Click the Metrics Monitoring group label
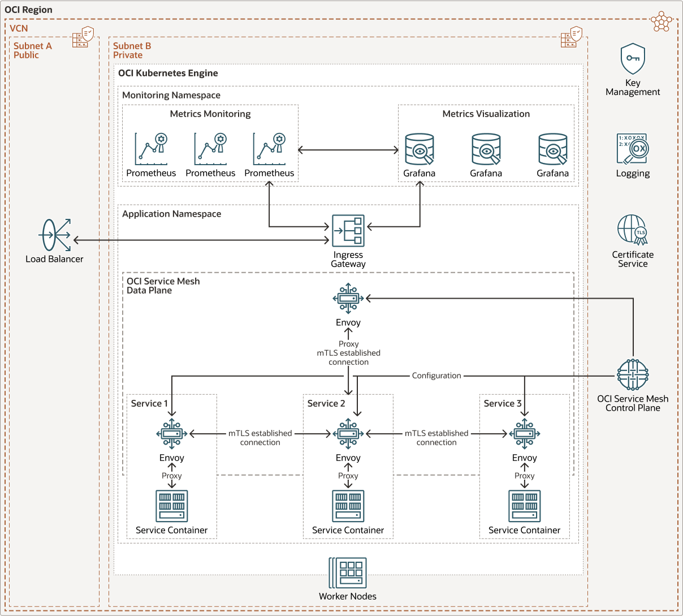This screenshot has width=683, height=616. 210,114
